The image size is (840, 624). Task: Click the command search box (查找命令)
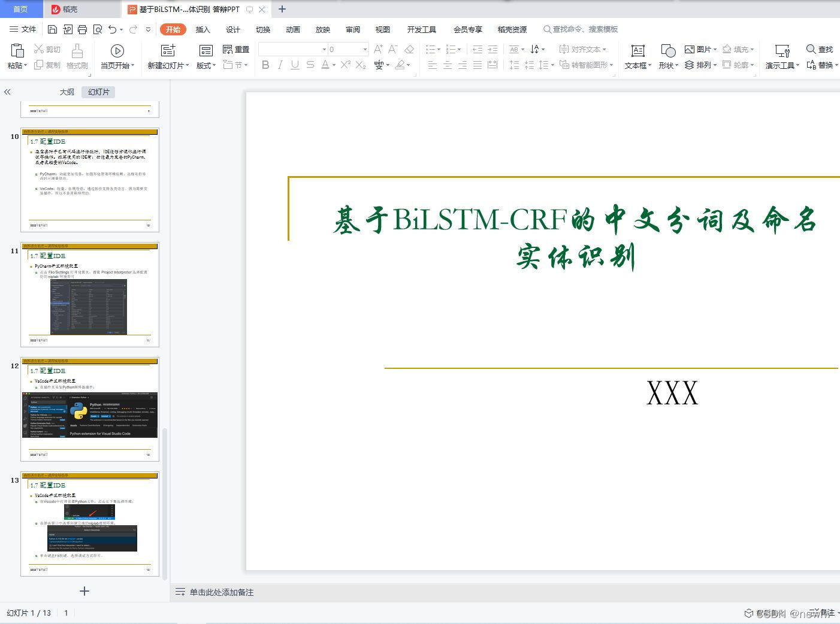tap(581, 29)
